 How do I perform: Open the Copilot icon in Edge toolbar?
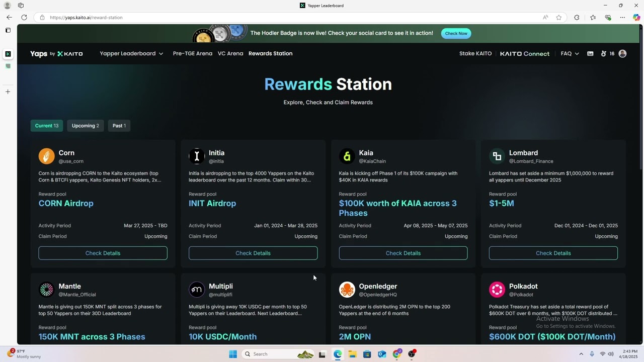(x=636, y=18)
